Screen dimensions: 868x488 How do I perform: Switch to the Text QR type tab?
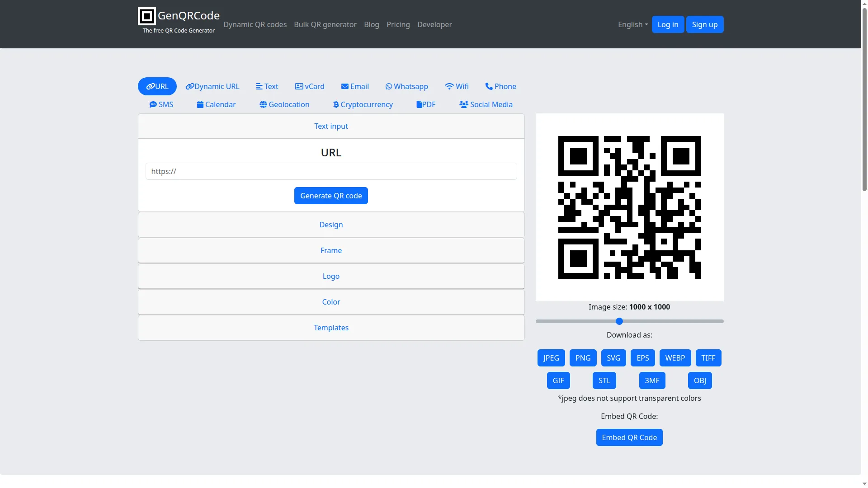click(x=267, y=86)
